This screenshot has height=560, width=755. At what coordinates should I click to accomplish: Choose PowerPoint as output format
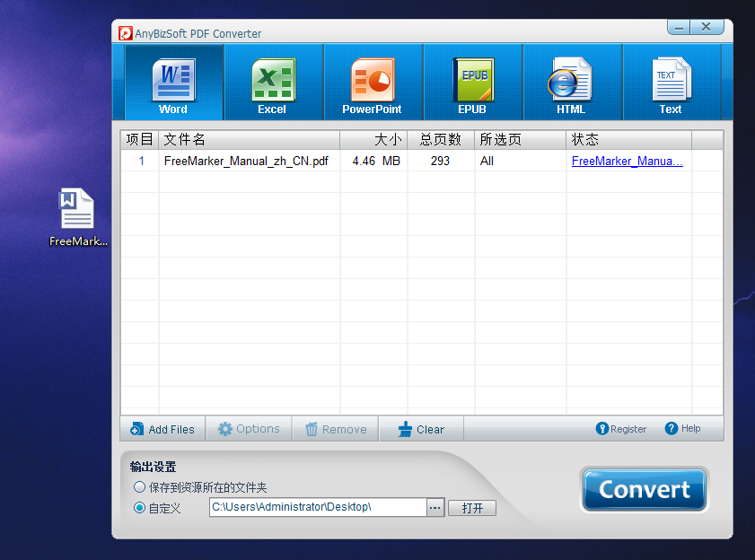(x=373, y=83)
